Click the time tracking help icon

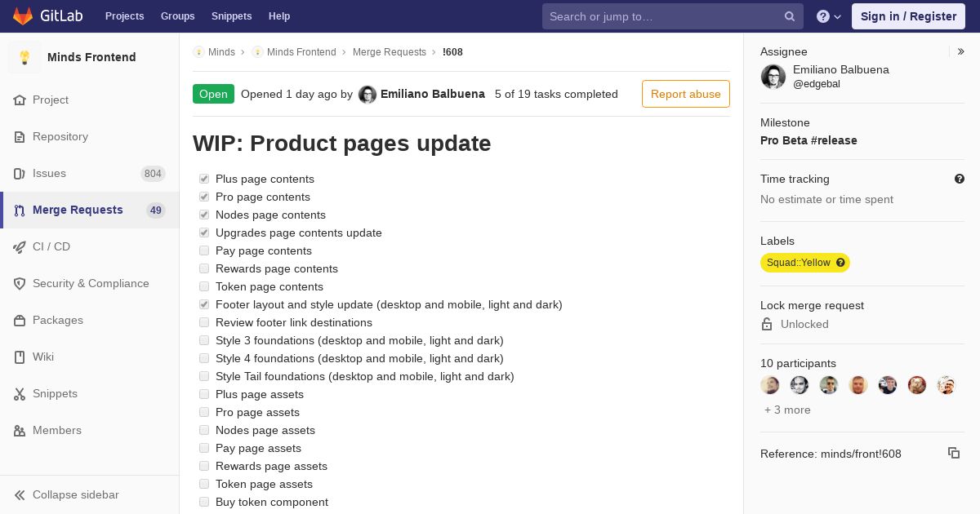pyautogui.click(x=960, y=179)
